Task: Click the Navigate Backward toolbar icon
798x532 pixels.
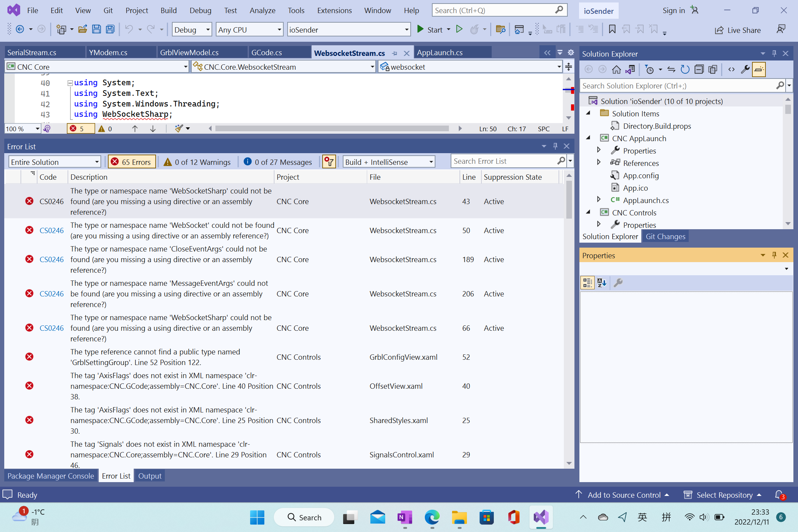Action: pyautogui.click(x=20, y=29)
